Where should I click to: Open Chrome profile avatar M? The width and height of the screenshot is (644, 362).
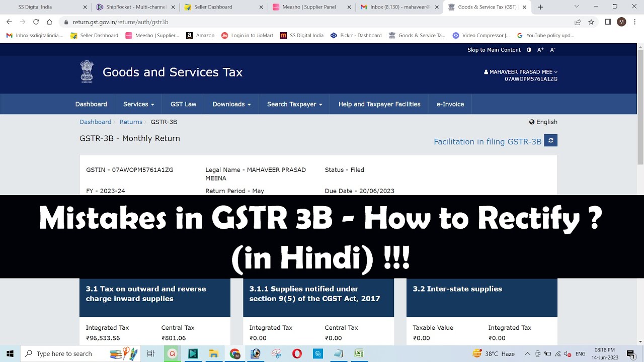tap(621, 22)
